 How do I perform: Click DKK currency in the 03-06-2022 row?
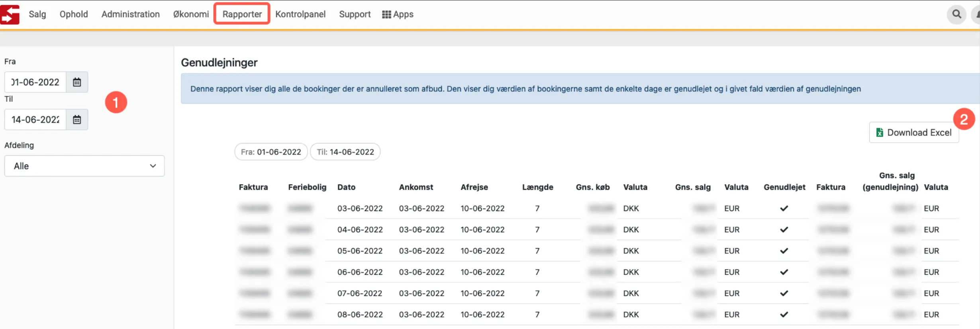pos(631,208)
